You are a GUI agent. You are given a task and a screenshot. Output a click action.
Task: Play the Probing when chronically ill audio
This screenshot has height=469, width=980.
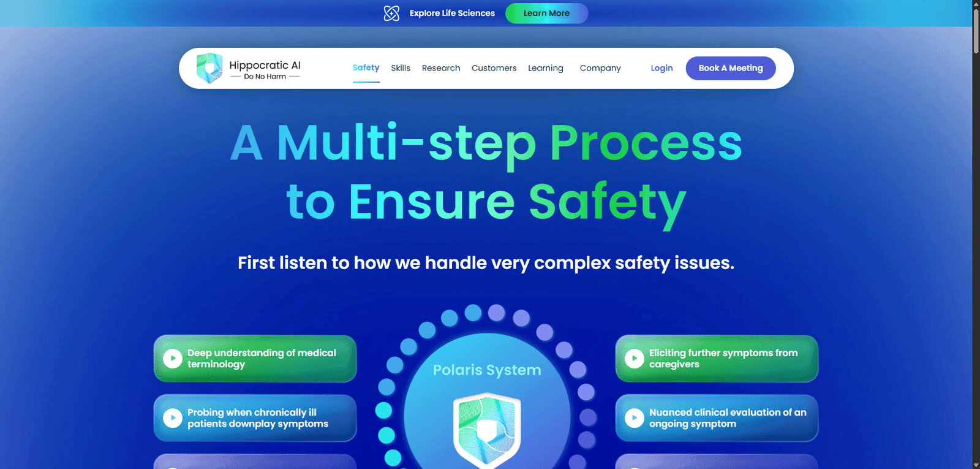173,418
